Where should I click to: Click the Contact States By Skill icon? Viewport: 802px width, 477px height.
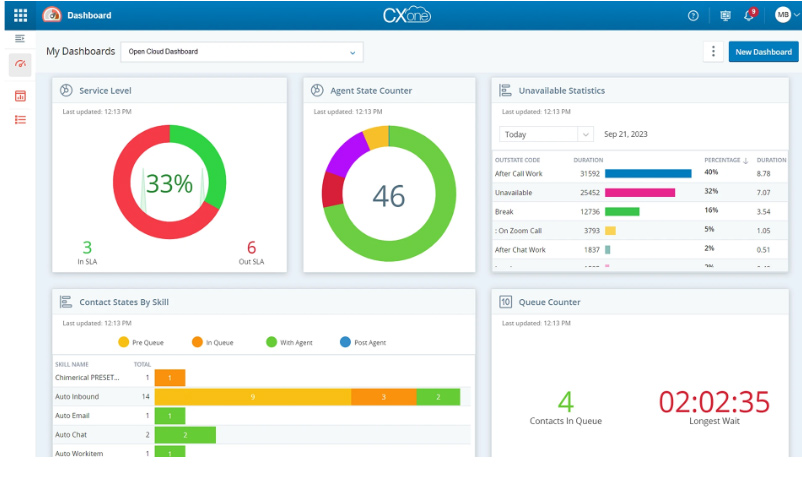click(x=66, y=302)
